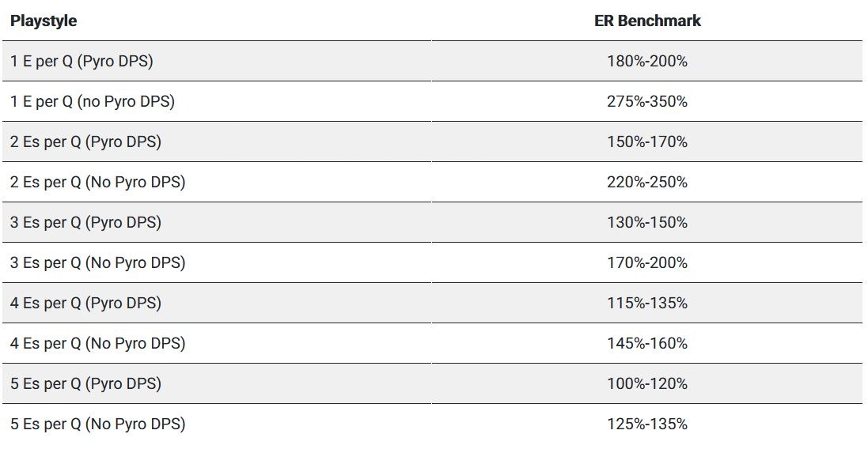This screenshot has width=868, height=449.
Task: Click the Playstyle column header
Action: pos(44,21)
